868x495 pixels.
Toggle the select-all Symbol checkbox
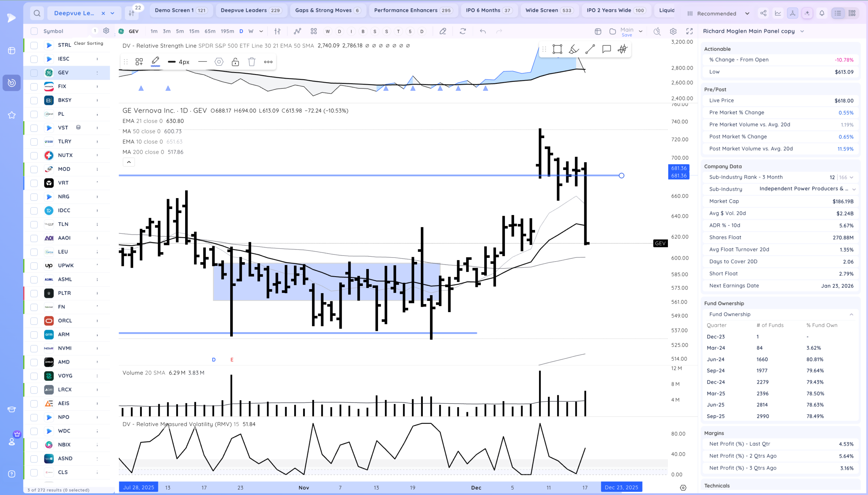[x=34, y=31]
